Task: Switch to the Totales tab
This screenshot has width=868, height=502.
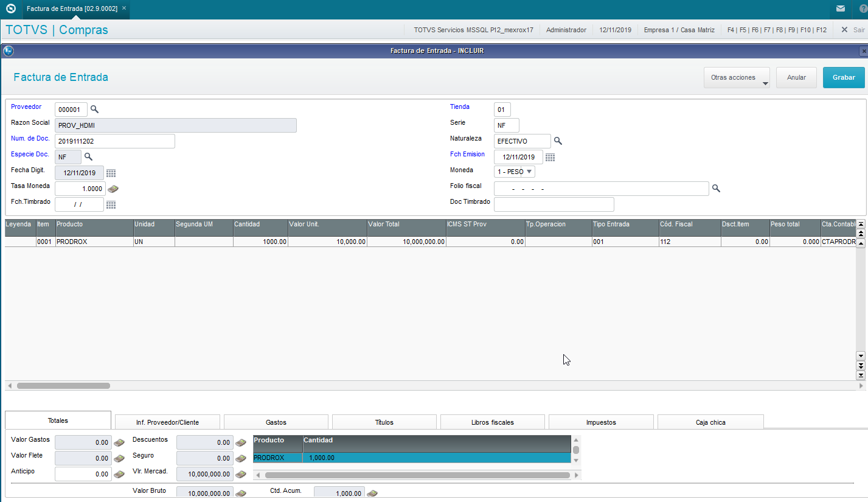Action: coord(58,420)
